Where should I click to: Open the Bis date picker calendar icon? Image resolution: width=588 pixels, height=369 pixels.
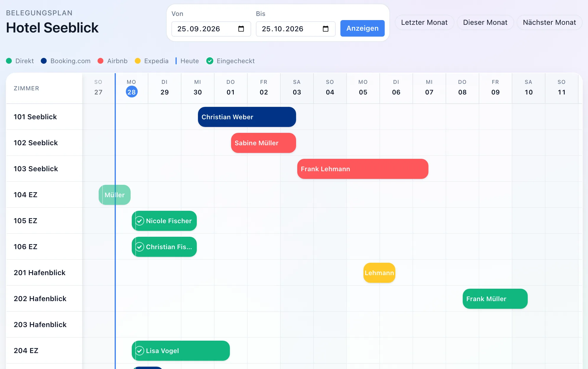pos(326,29)
